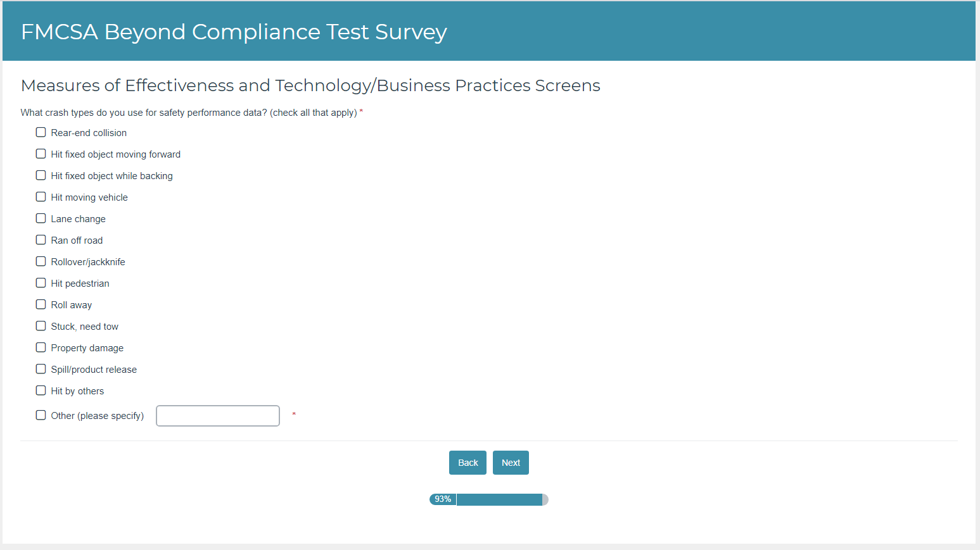
Task: Click the 93% progress bar
Action: pyautogui.click(x=488, y=499)
